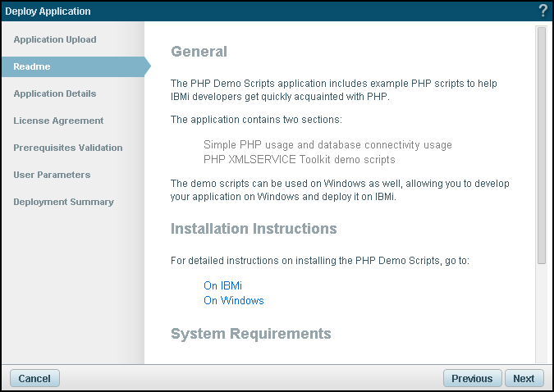Open the On Windows link
554x392 pixels.
coord(234,300)
